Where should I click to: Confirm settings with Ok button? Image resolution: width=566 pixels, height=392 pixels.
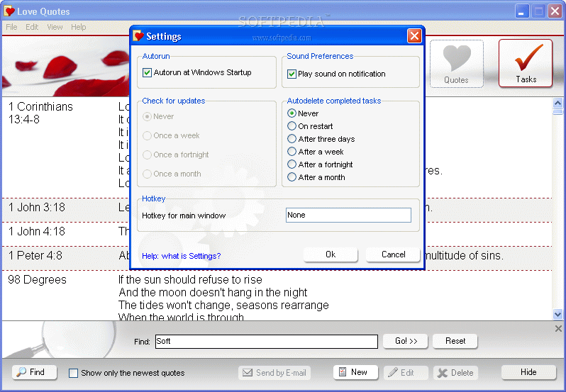coord(331,254)
